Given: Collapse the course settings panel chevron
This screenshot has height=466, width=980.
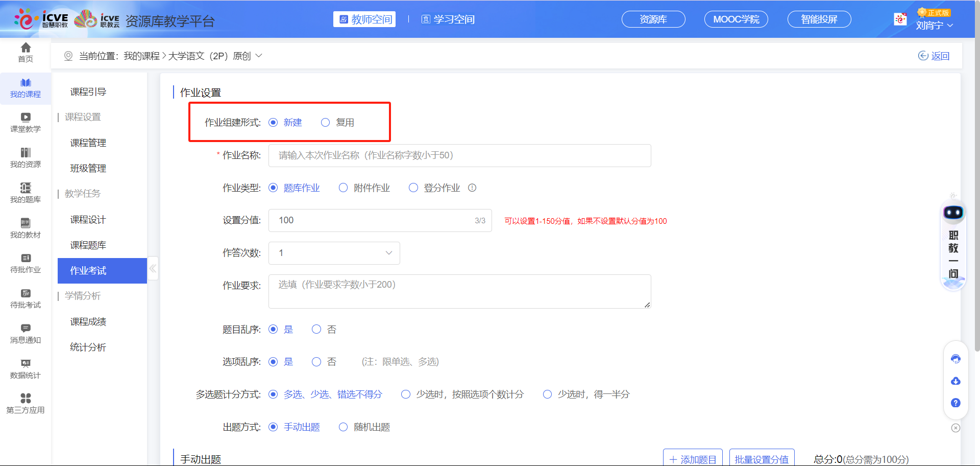Looking at the screenshot, I should 153,268.
